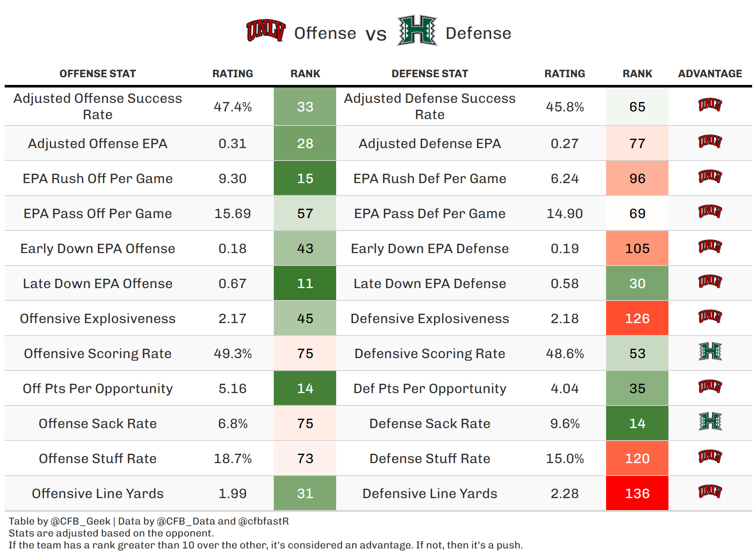Click the Offensive Explosiveness stat label
The image size is (756, 560).
click(97, 318)
